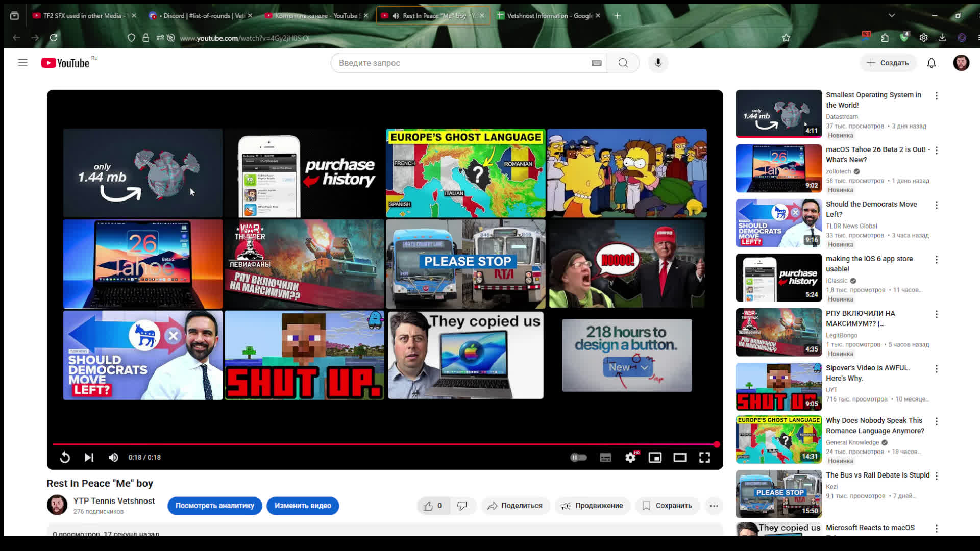The height and width of the screenshot is (551, 980).
Task: Open the Why Does Nobody Speak video title
Action: click(x=875, y=425)
